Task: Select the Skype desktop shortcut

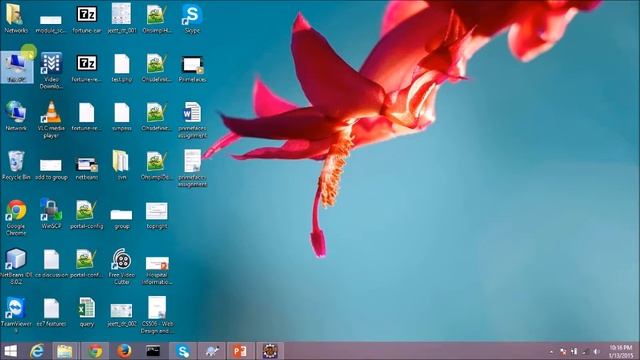Action: coord(192,19)
